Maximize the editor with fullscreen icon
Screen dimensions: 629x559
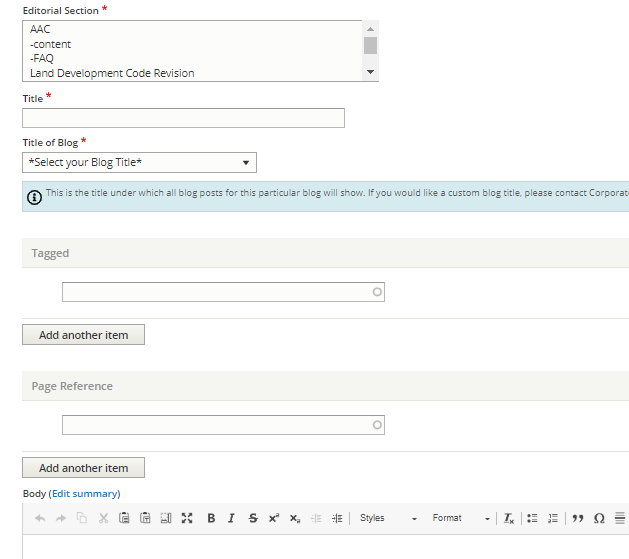click(187, 518)
